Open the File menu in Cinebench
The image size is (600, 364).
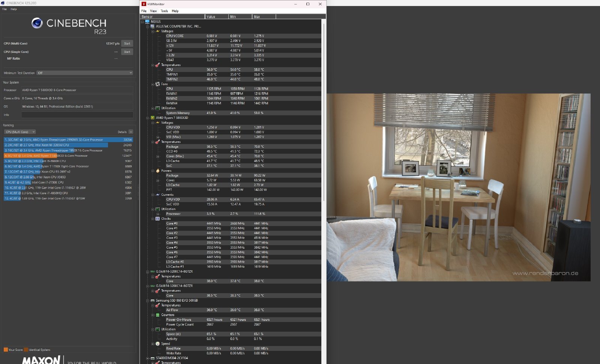point(4,9)
